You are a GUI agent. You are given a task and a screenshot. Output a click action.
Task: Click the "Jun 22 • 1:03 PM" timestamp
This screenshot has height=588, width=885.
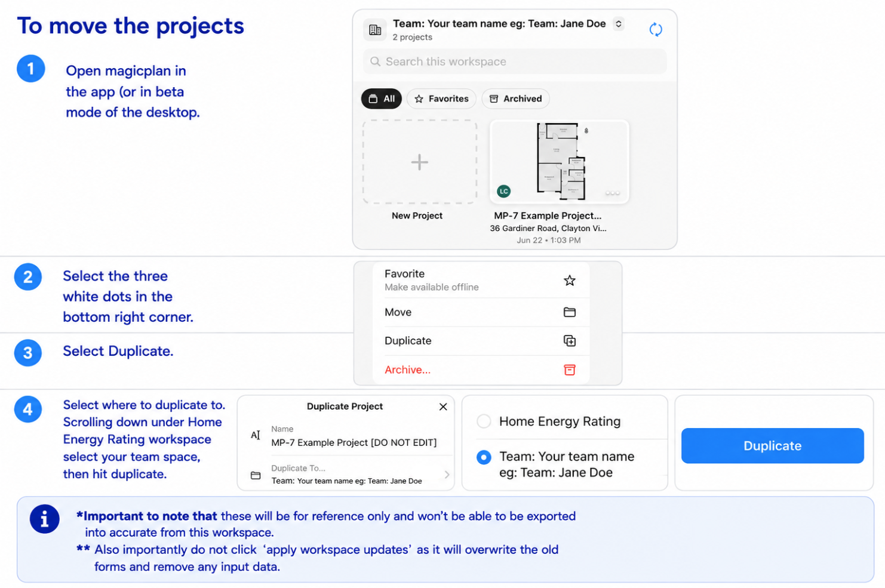pyautogui.click(x=549, y=240)
